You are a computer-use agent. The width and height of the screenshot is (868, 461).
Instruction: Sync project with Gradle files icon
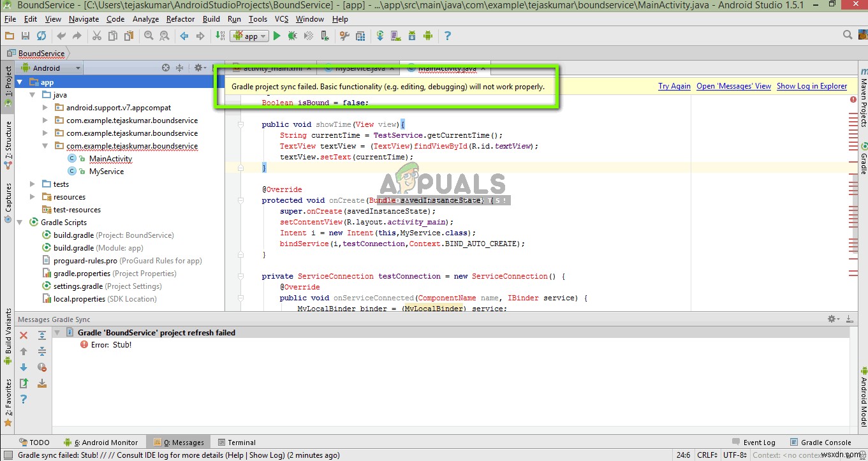(379, 36)
